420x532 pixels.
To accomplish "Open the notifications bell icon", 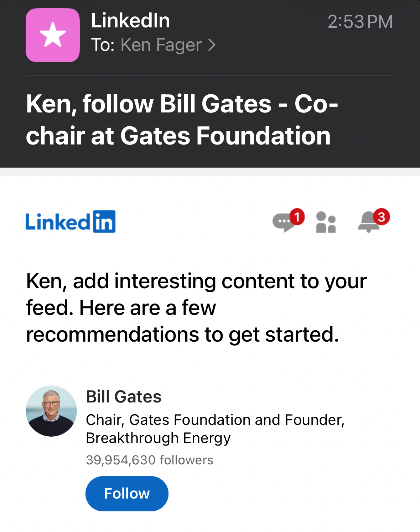I will [x=368, y=223].
